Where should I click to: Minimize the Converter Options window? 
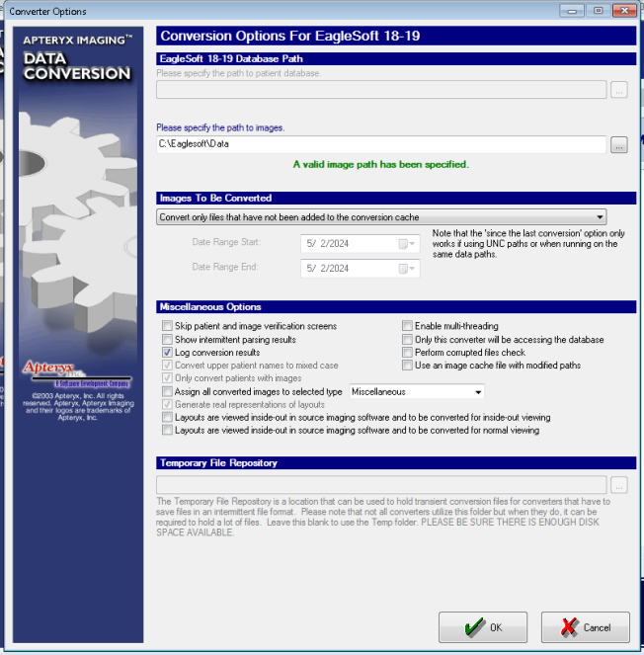[572, 11]
